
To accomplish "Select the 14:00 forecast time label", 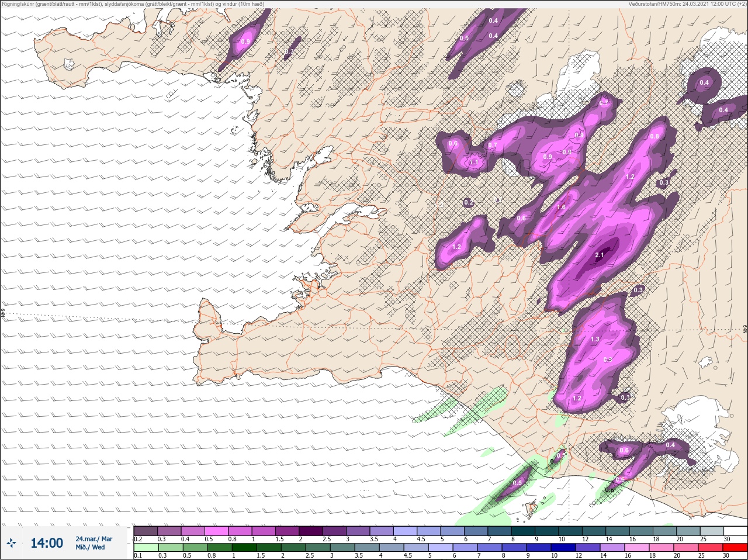I will pos(47,543).
